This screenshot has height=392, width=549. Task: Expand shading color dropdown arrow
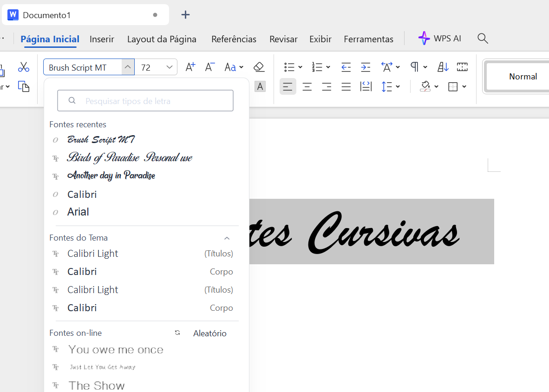tap(436, 86)
